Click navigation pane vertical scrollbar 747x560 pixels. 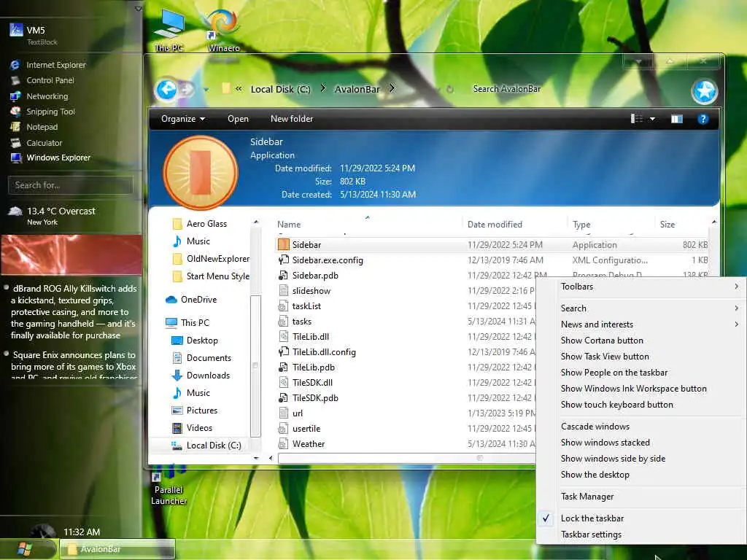point(255,365)
